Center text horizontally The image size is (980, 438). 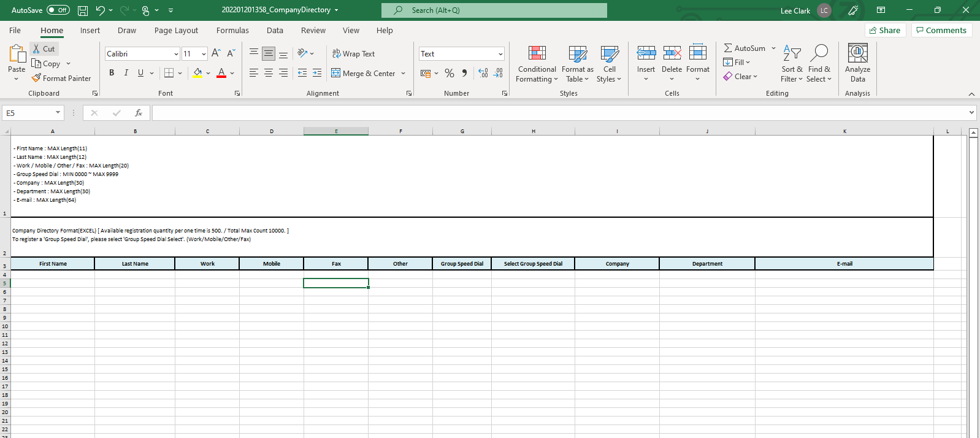coord(269,73)
